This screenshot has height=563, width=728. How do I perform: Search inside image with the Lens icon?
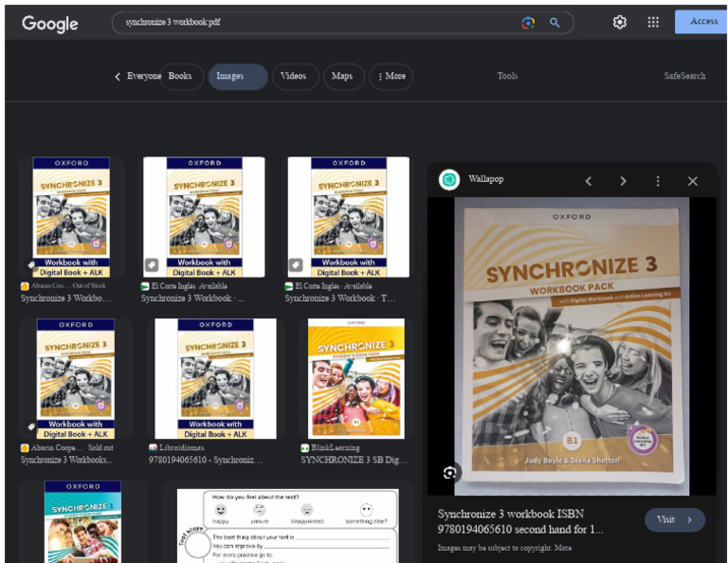tap(449, 473)
